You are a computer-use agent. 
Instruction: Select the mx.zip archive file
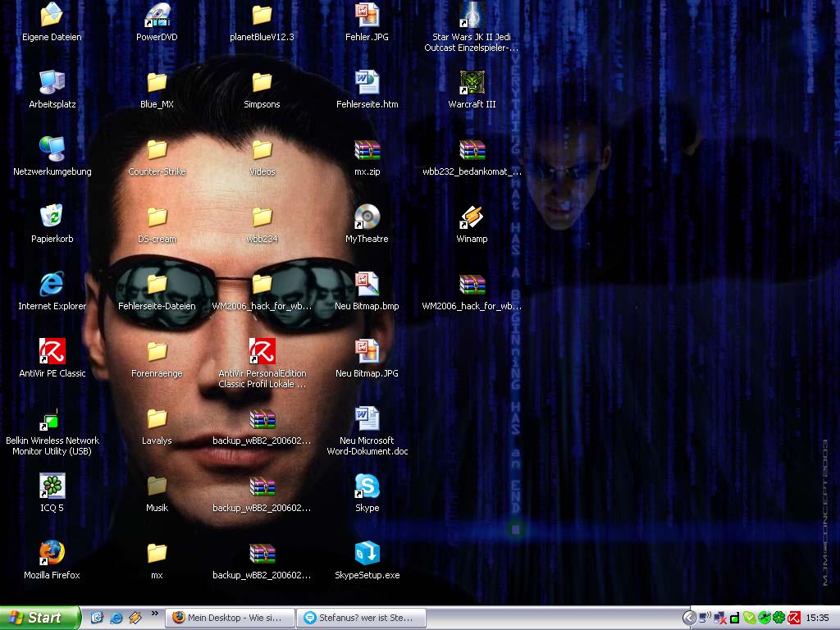(x=367, y=149)
